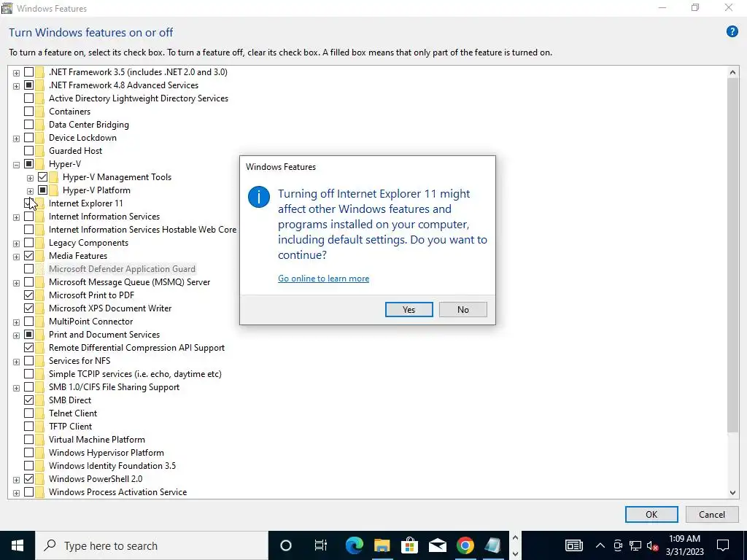The width and height of the screenshot is (747, 560).
Task: Check the Virtual Machine Platform box
Action: [28, 440]
